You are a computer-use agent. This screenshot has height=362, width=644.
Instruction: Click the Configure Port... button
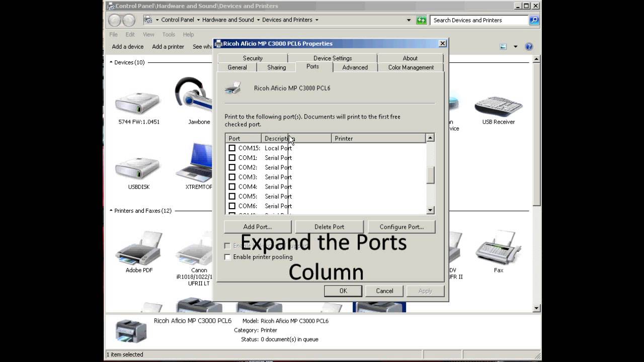pos(401,227)
